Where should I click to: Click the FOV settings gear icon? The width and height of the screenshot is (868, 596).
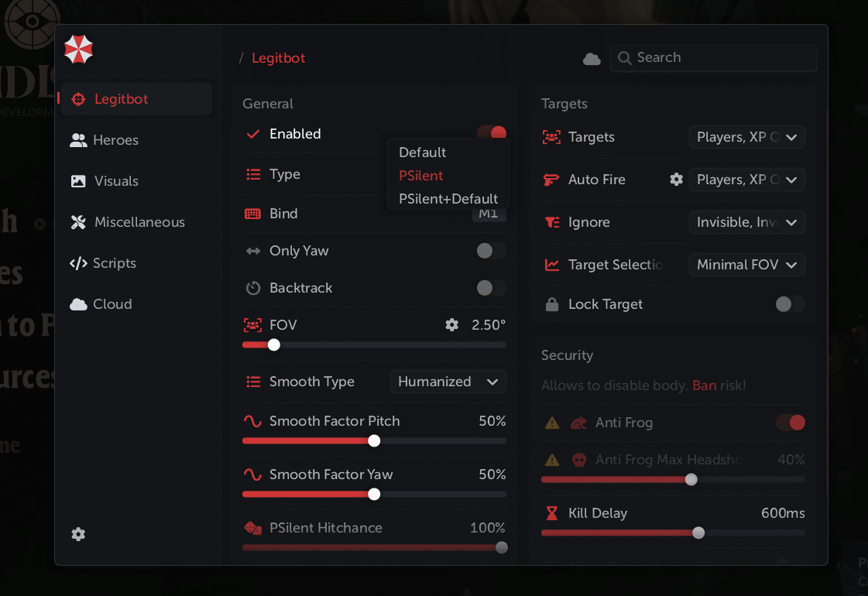click(452, 325)
